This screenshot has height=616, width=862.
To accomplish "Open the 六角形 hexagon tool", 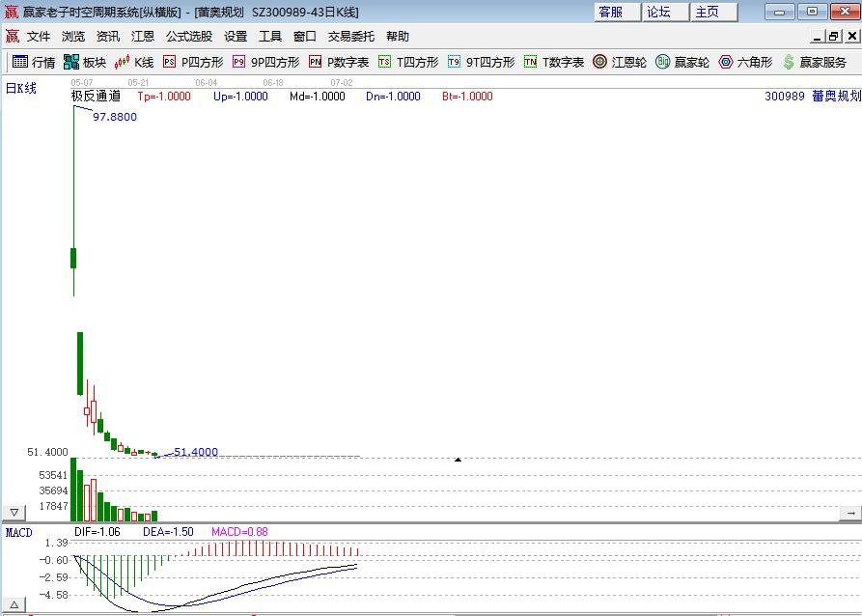I will [x=745, y=62].
